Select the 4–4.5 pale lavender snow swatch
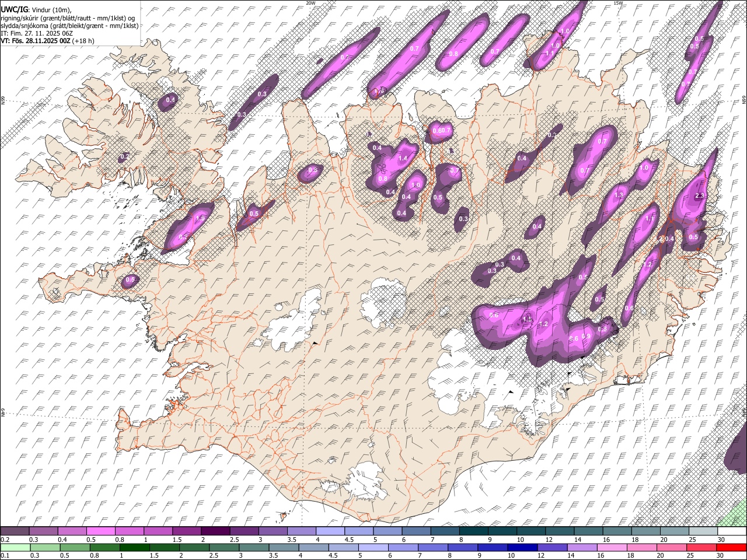The image size is (747, 560). [330, 531]
